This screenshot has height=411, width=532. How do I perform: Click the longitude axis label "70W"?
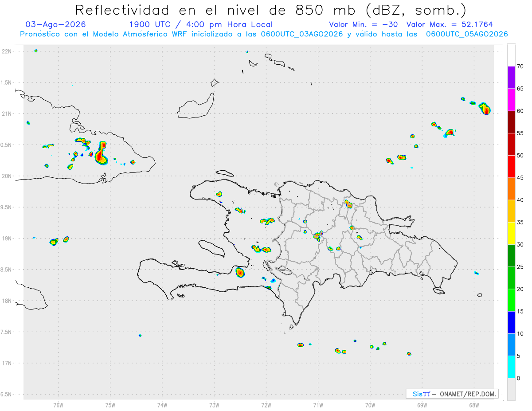pos(370,405)
